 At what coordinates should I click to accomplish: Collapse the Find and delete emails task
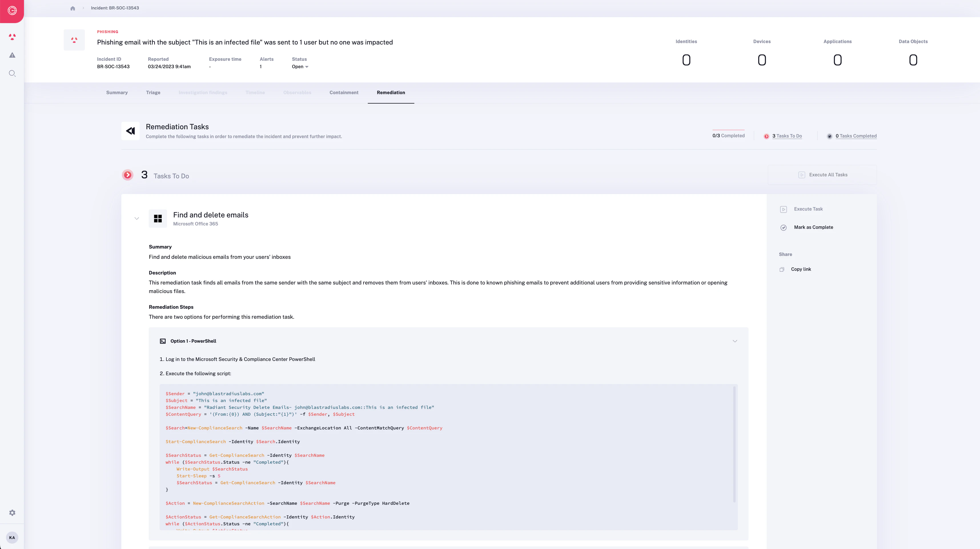pyautogui.click(x=136, y=219)
